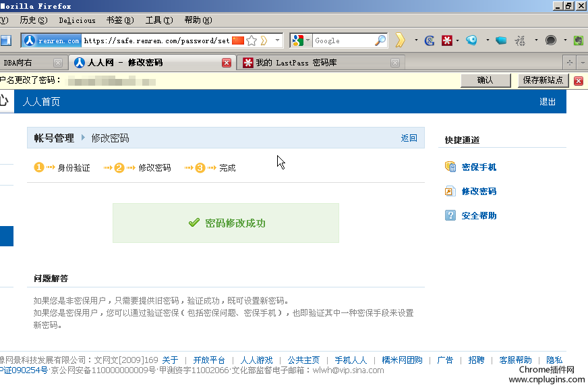The height and width of the screenshot is (388, 588).
Task: Open the 历史 (History) menu
Action: [34, 20]
